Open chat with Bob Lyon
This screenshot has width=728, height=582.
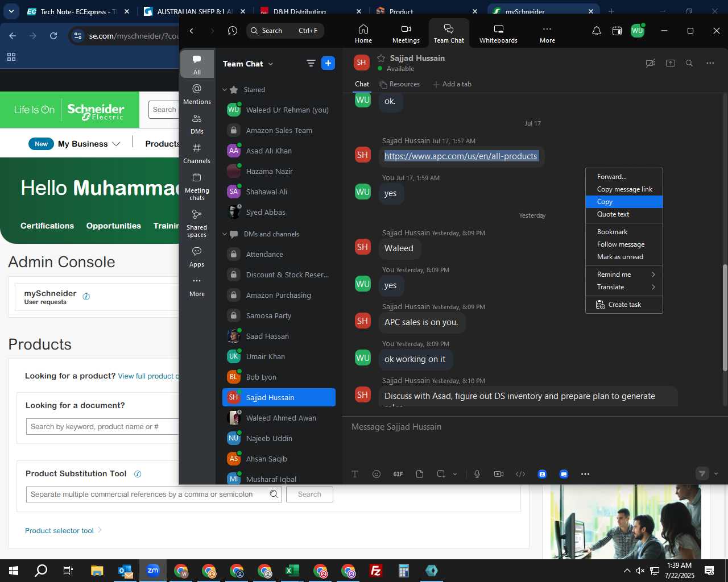pos(279,377)
